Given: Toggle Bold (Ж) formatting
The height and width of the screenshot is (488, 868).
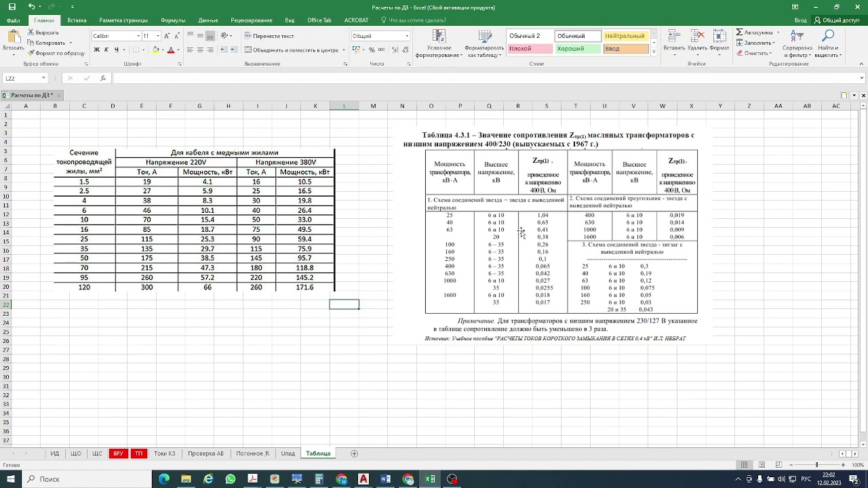Looking at the screenshot, I should [97, 49].
